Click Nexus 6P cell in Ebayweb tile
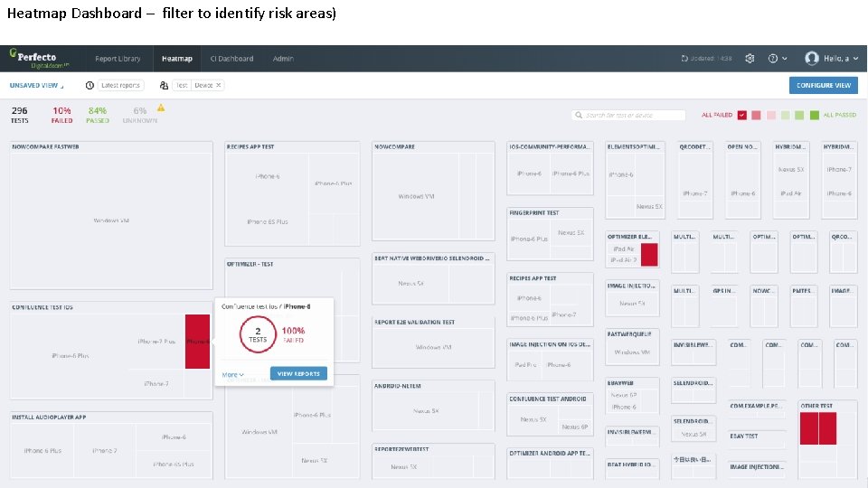The width and height of the screenshot is (868, 488). pos(623,395)
